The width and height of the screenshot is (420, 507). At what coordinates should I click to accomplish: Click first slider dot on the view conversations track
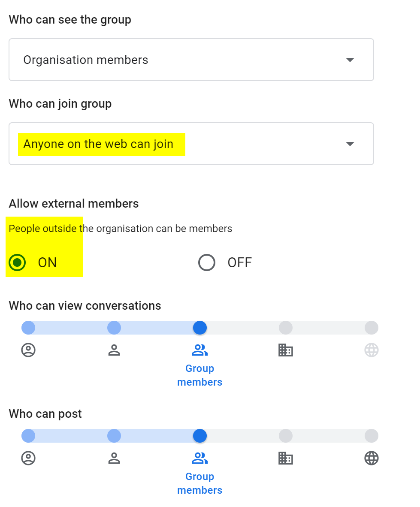click(x=28, y=328)
